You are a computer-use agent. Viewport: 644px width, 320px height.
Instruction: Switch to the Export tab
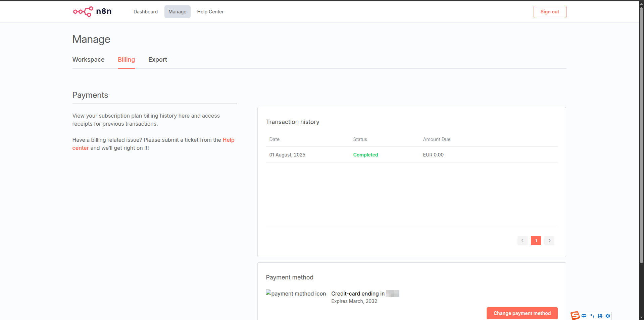(x=157, y=60)
